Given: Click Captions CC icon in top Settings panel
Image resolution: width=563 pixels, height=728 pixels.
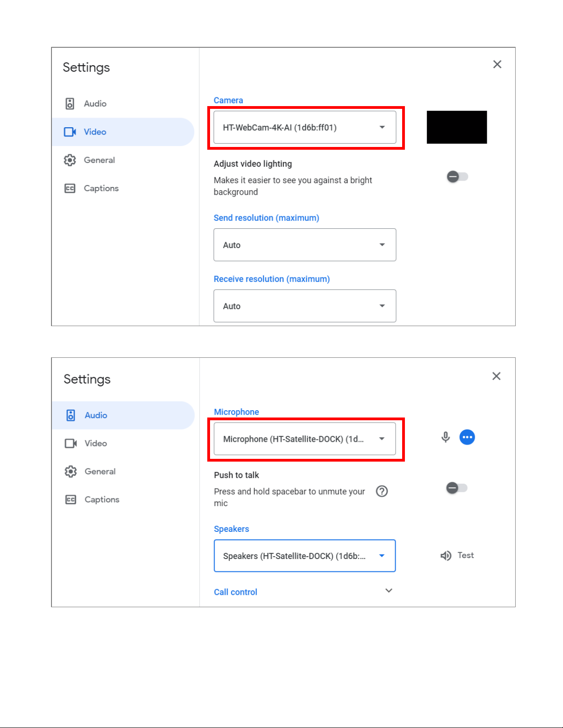Looking at the screenshot, I should (70, 188).
